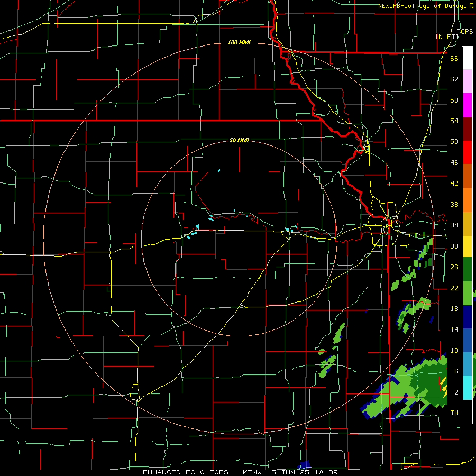Click the '62' legend value
This screenshot has height=476, width=476.
click(x=454, y=79)
